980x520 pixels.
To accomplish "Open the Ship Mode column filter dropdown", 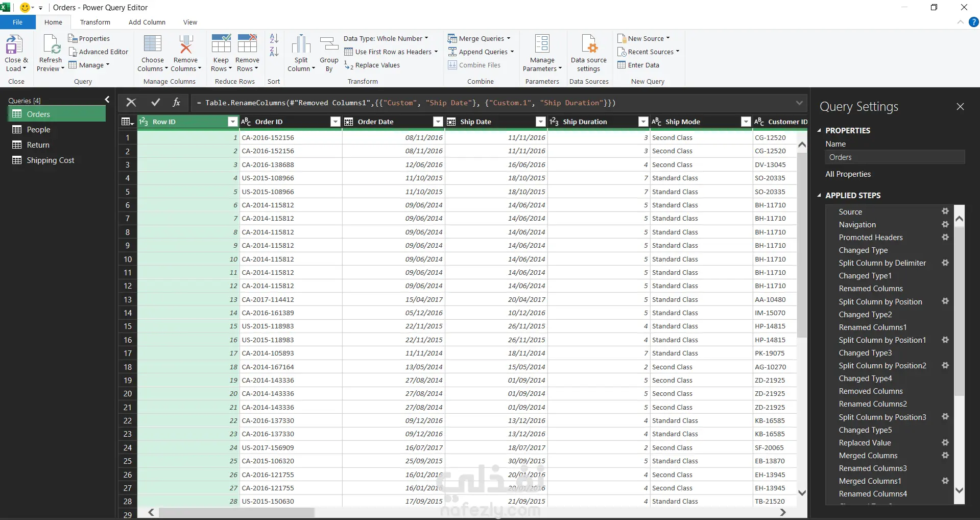I will pos(746,122).
